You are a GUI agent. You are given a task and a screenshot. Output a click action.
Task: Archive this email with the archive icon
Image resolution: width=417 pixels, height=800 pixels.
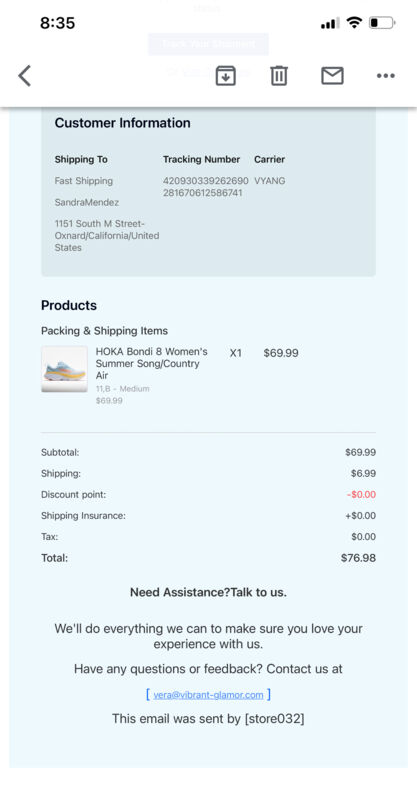226,76
